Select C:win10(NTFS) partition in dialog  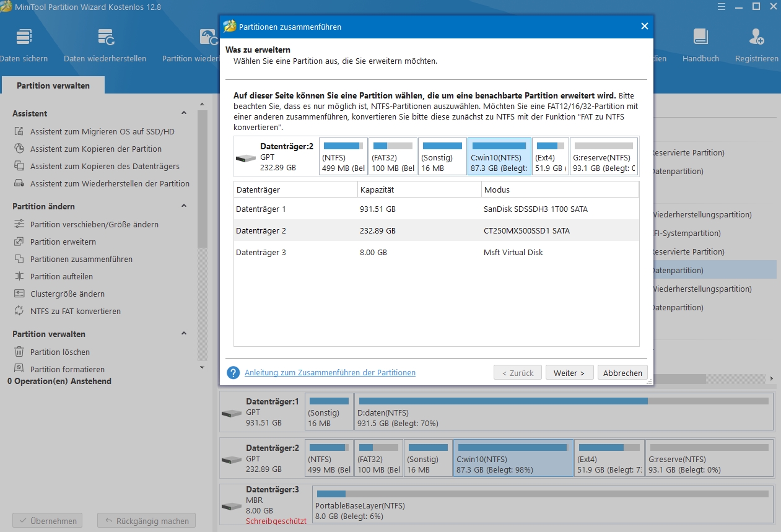click(x=499, y=157)
